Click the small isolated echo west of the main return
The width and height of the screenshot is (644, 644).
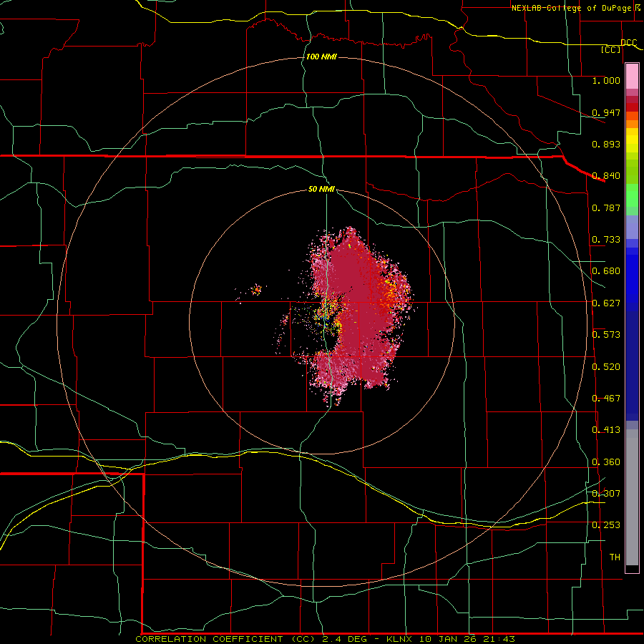point(256,290)
